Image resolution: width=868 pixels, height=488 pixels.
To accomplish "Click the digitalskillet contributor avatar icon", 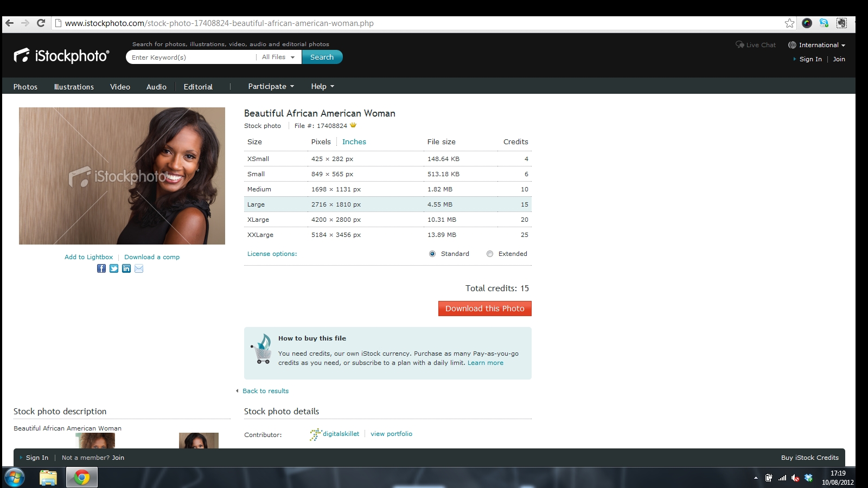I will [x=315, y=434].
